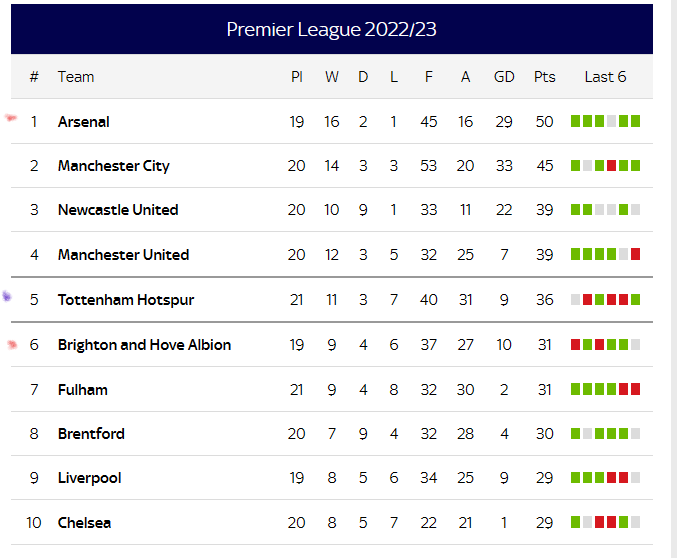Click the purple marker icon beside Tottenham Hotspur
This screenshot has height=558, width=677.
tap(6, 296)
